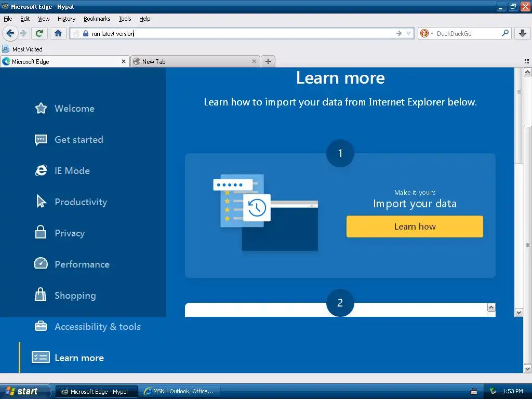Click the Forward navigation arrow
This screenshot has height=399, width=532.
tap(23, 33)
